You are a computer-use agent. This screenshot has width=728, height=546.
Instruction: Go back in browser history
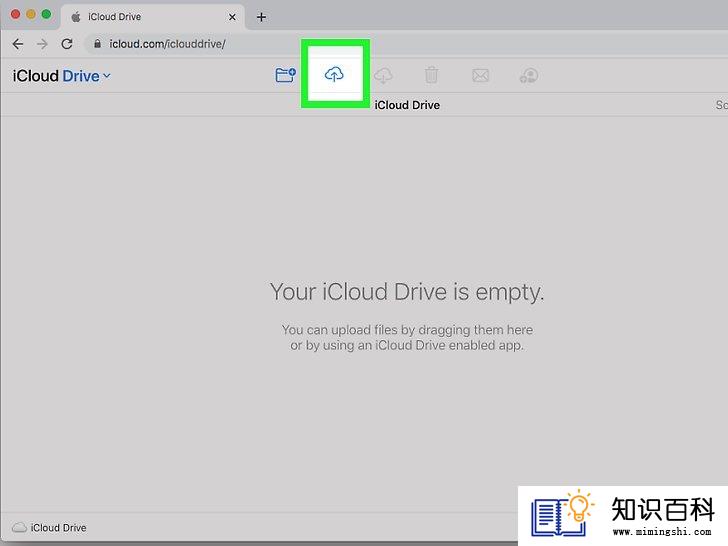click(x=18, y=44)
